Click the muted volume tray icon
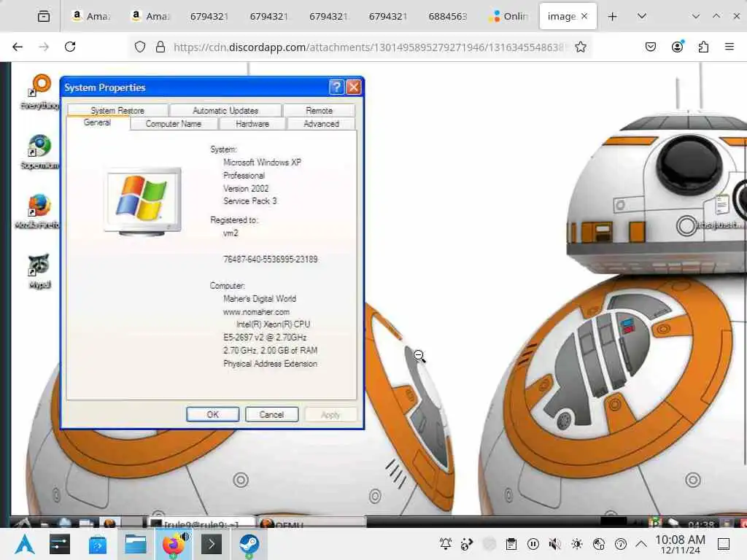 point(555,544)
